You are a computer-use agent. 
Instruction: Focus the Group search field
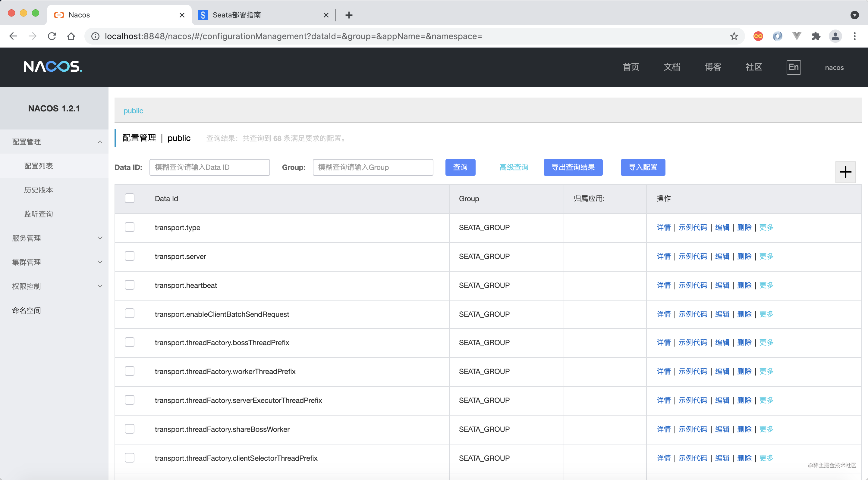point(373,167)
